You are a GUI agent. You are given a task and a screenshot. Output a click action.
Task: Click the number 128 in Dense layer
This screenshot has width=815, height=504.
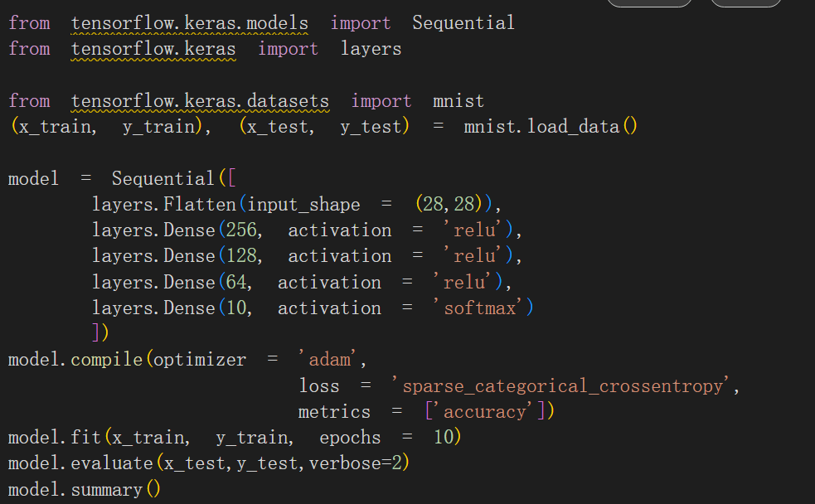point(241,256)
